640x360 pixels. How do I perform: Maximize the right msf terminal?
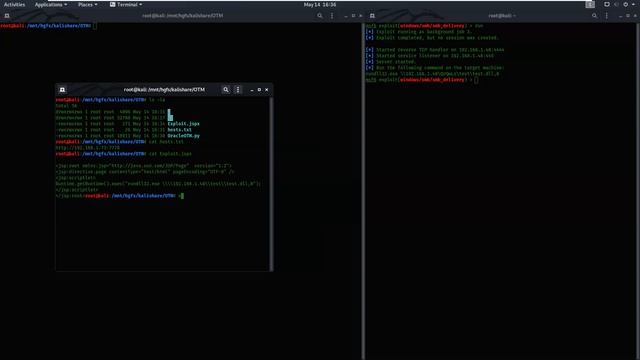coord(628,16)
